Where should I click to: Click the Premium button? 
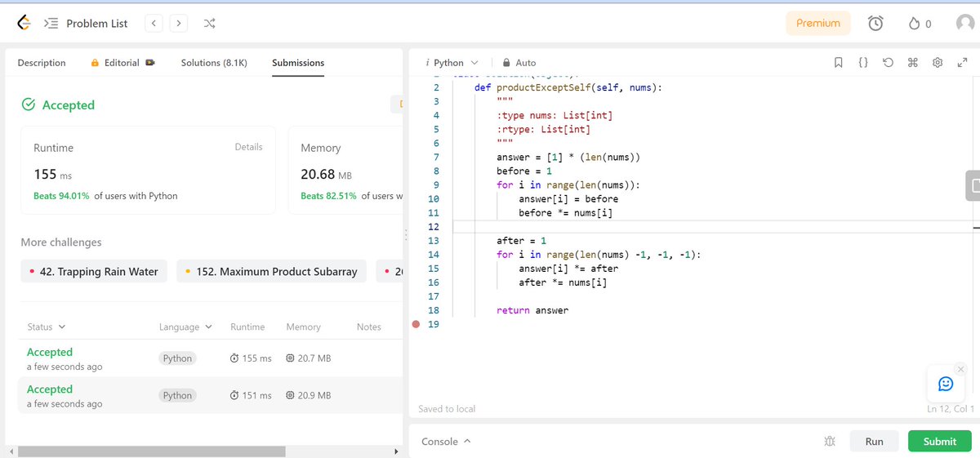pyautogui.click(x=818, y=23)
